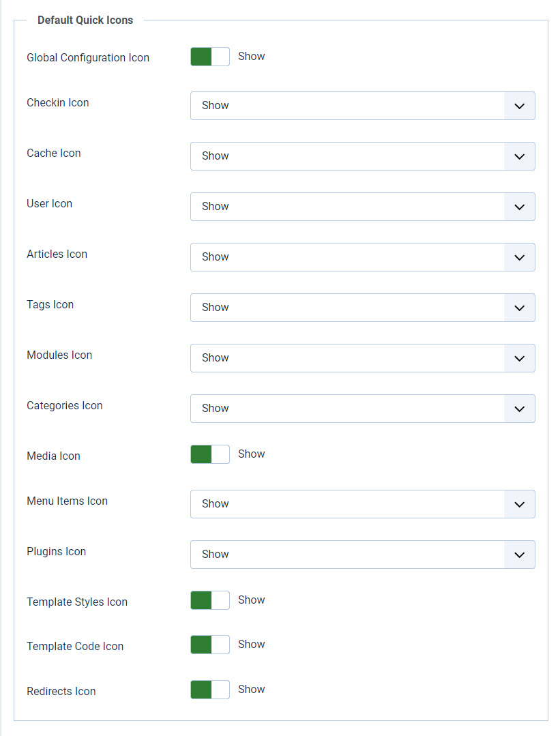Viewport: 560px width, 736px height.
Task: Click the Checkin Icon label text
Action: 57,102
